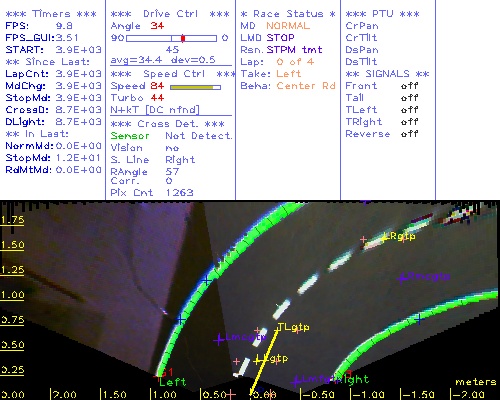
Task: Click the Sensor Not Detect. status
Action: (x=171, y=136)
